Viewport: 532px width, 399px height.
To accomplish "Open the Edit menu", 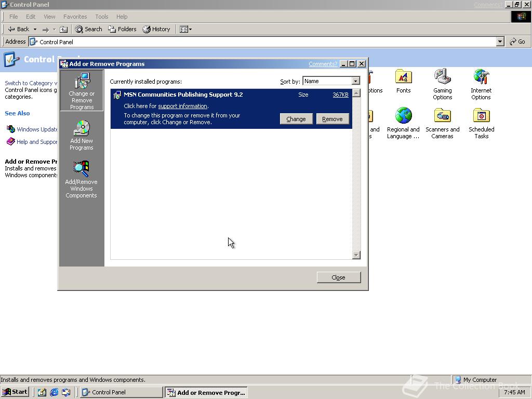I will [x=31, y=17].
